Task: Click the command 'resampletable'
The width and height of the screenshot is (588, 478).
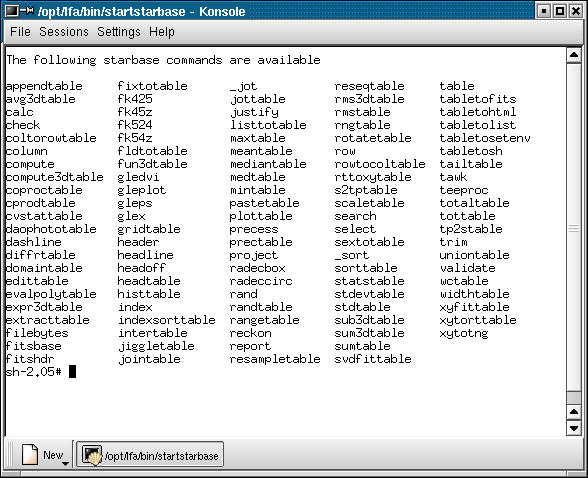Action: click(x=275, y=359)
